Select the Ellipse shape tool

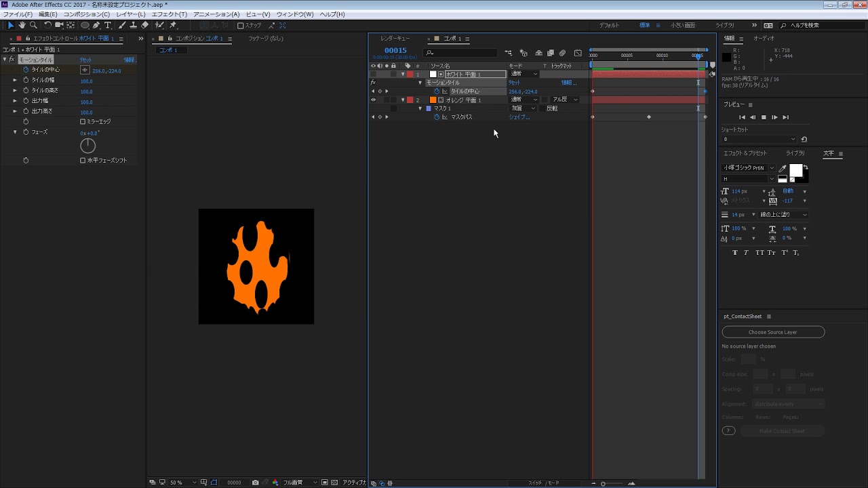point(85,25)
